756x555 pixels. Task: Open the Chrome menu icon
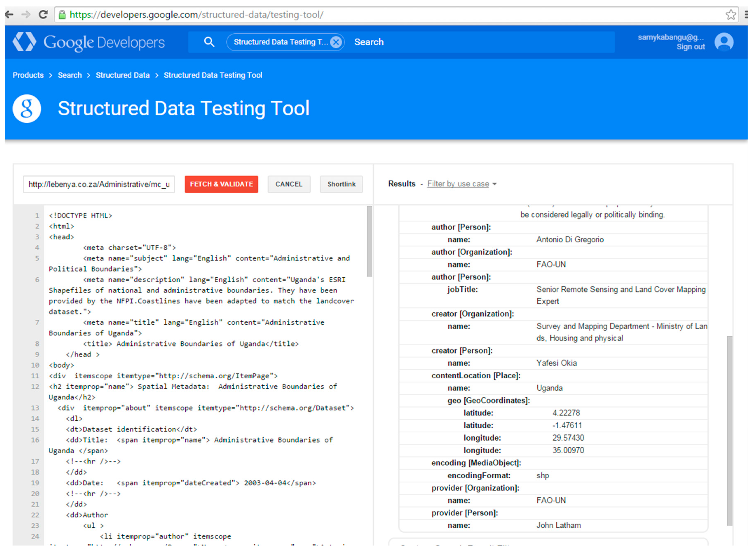[x=746, y=14]
